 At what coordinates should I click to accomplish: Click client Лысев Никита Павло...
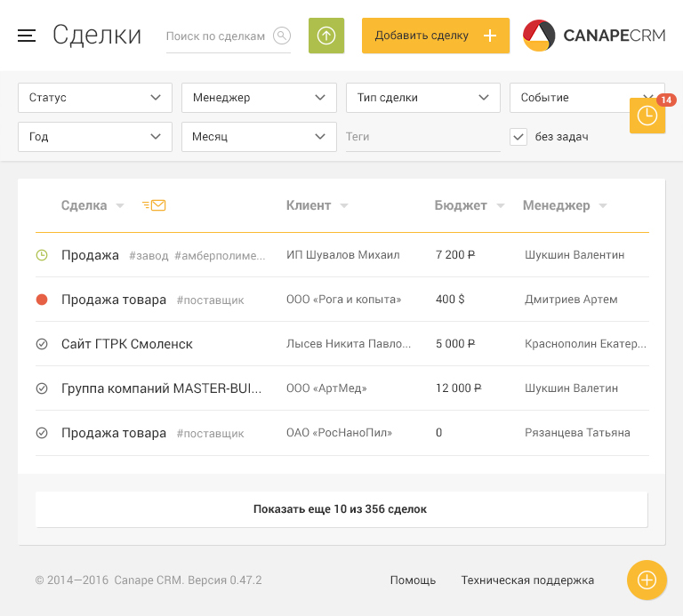[x=349, y=343]
